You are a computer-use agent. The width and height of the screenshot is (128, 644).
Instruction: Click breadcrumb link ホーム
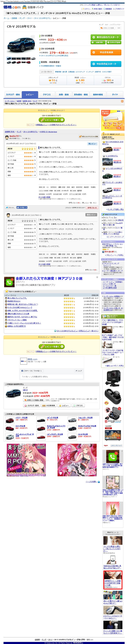point(6,18)
